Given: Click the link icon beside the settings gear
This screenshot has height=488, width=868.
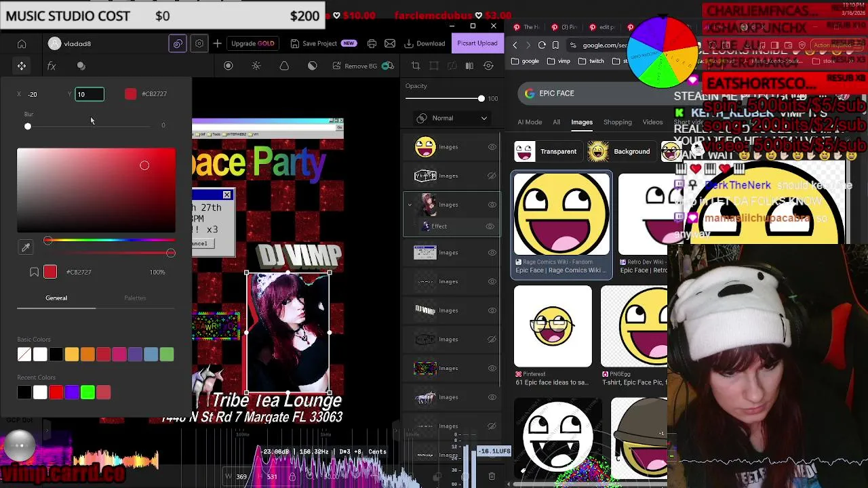Looking at the screenshot, I should click(x=178, y=43).
